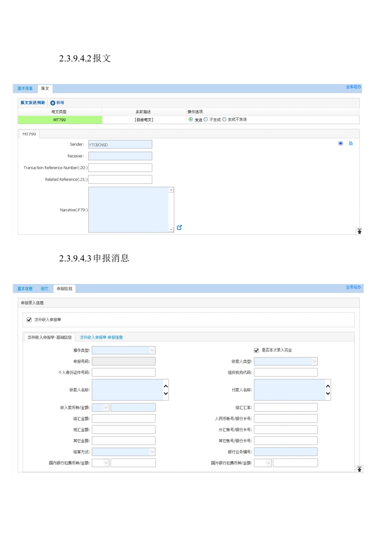392x555 pixels.
Task: Click the Receiver input field
Action: click(120, 156)
